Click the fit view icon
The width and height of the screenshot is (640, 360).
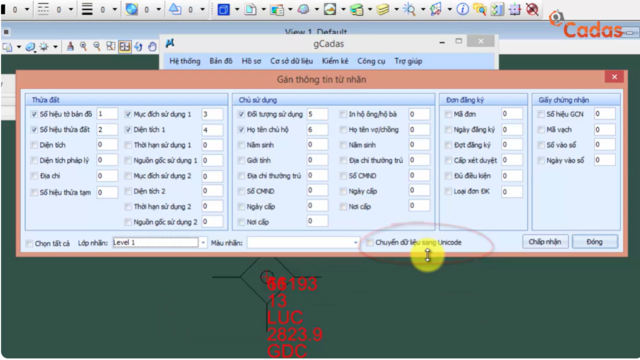tap(125, 47)
